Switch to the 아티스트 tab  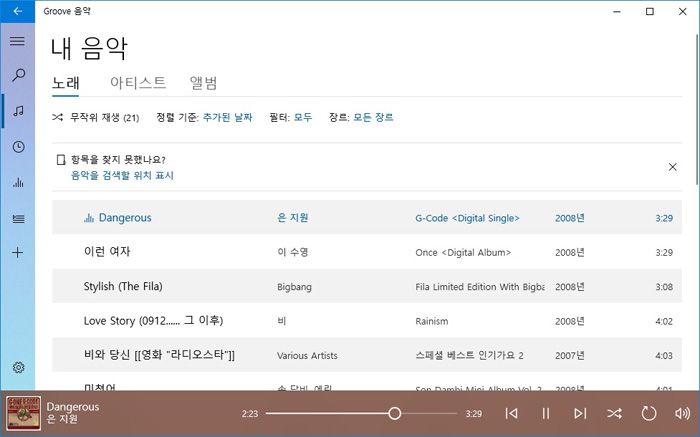(138, 83)
